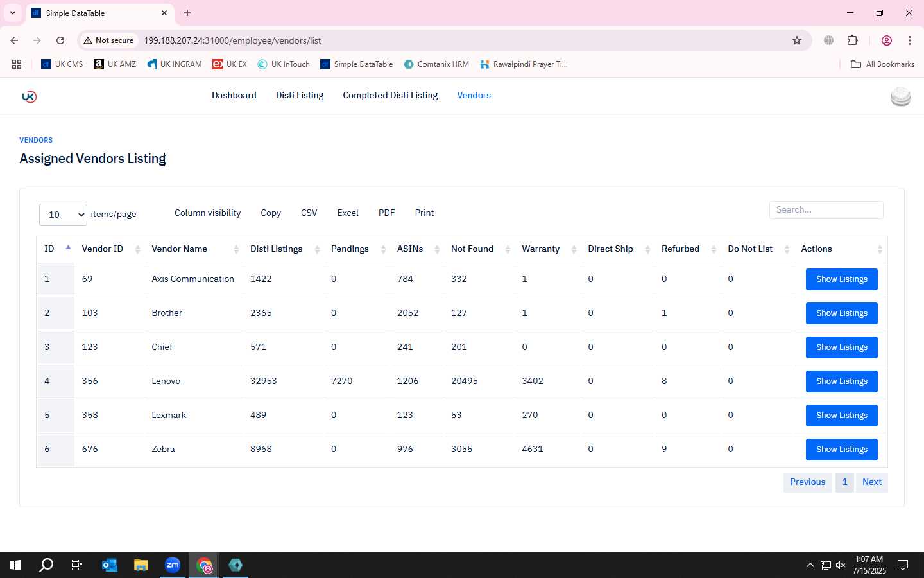Show Listings for Brother
This screenshot has height=578, width=924.
coord(842,313)
